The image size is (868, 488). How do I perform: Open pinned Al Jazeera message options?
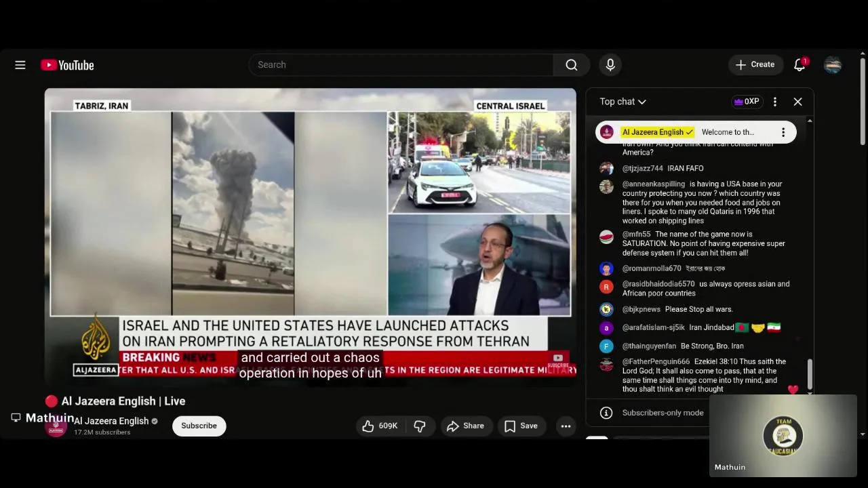(x=783, y=132)
